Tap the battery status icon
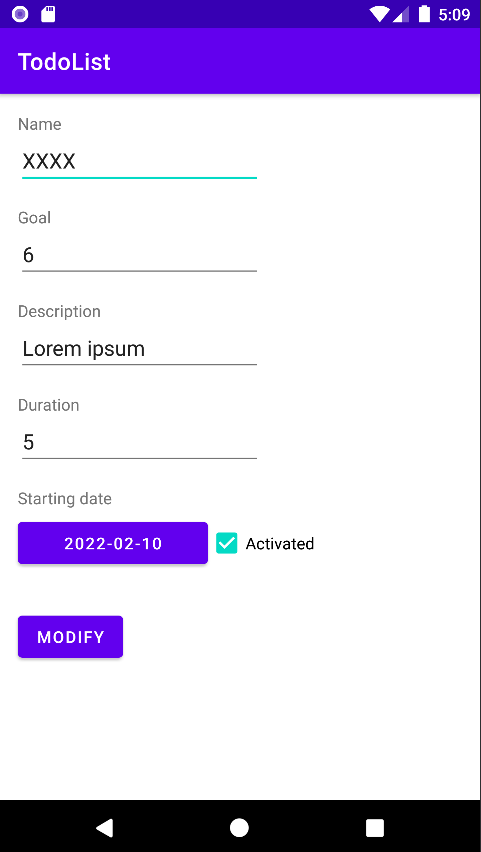The image size is (481, 852). 424,14
